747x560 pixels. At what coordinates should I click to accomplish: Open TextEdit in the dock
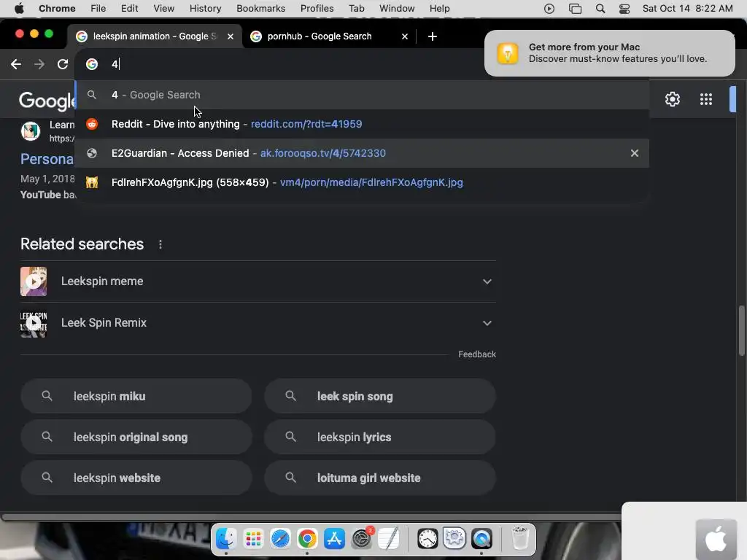[x=389, y=539]
